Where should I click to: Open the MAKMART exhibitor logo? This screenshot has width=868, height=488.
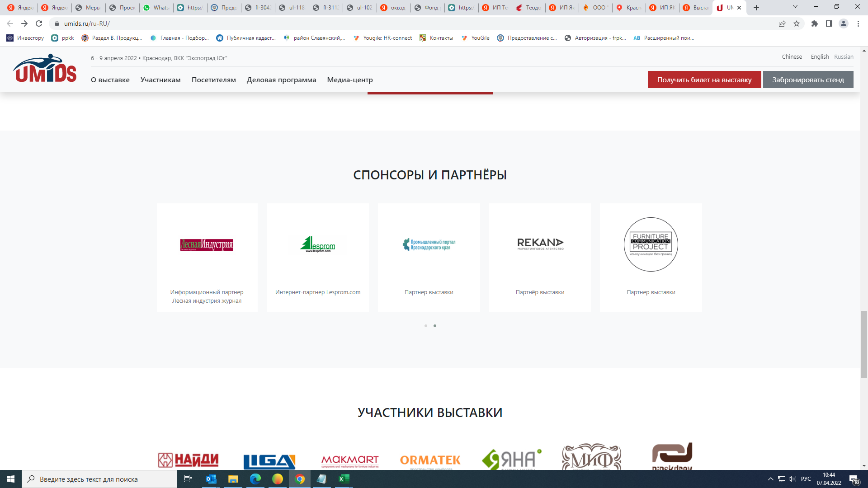click(350, 461)
